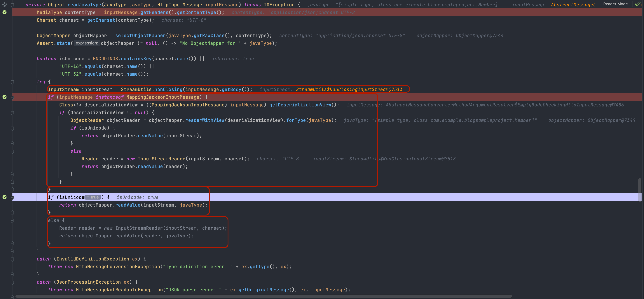Image resolution: width=644 pixels, height=299 pixels.
Task: Click the StreamUtils$NonClosingInputStream@7513 inline value
Action: tap(349, 89)
